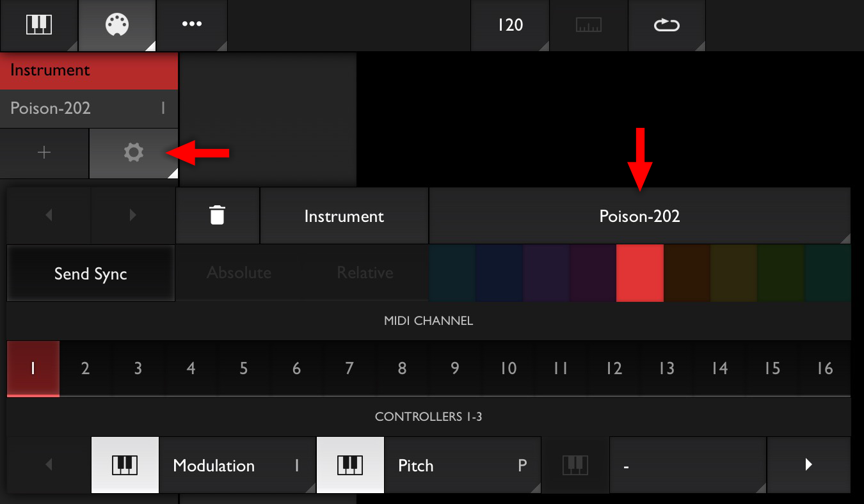The image size is (864, 504).
Task: Pick the dark brown color swatch
Action: pyautogui.click(x=687, y=273)
